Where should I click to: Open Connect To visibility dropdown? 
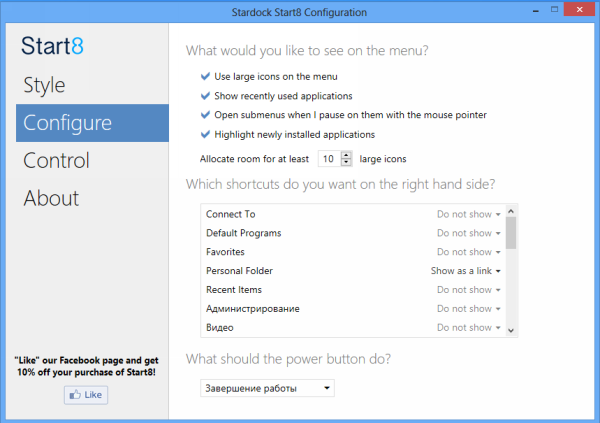(469, 214)
